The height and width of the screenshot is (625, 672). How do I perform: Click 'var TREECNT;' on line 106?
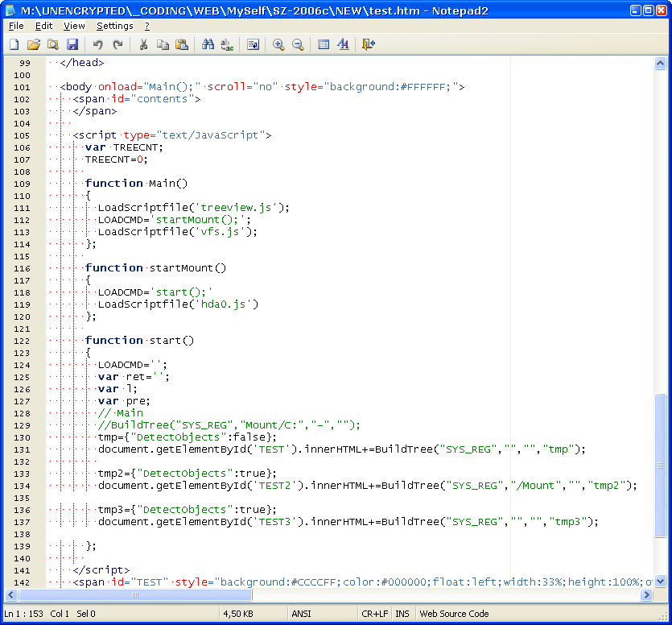tap(124, 147)
